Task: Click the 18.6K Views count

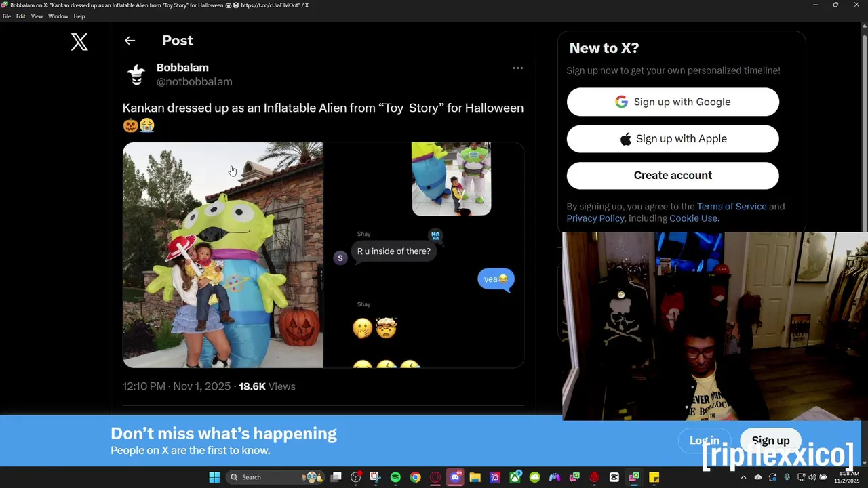Action: click(267, 386)
